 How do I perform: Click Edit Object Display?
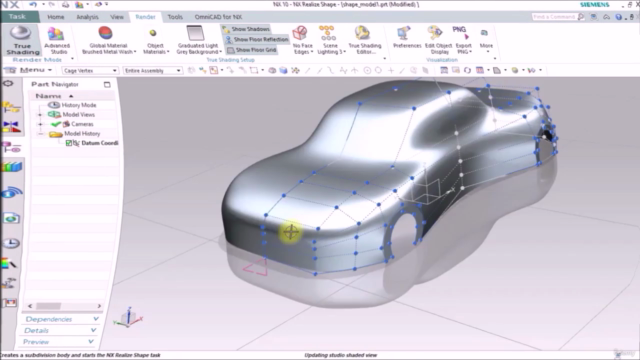point(438,40)
